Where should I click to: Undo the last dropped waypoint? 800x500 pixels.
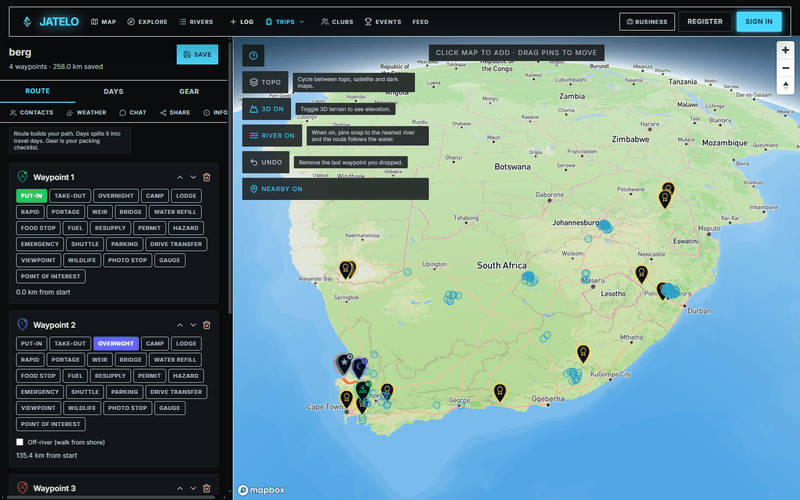[266, 162]
